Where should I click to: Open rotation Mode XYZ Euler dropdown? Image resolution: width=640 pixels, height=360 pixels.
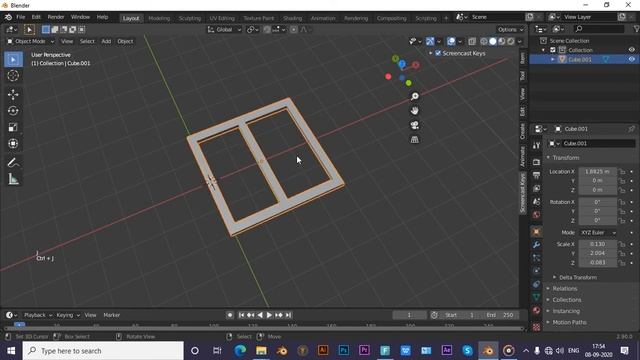tap(598, 232)
